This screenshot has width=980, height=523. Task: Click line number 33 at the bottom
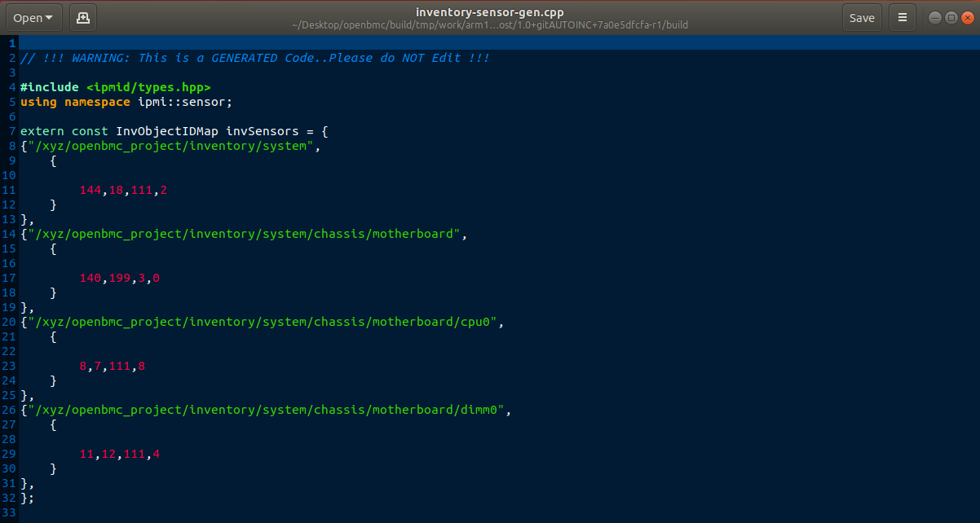(x=9, y=512)
